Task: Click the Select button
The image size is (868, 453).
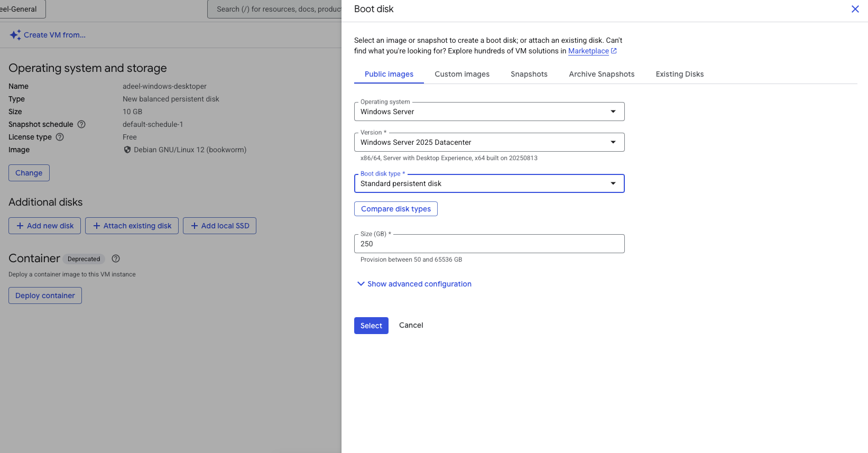Action: 371,326
